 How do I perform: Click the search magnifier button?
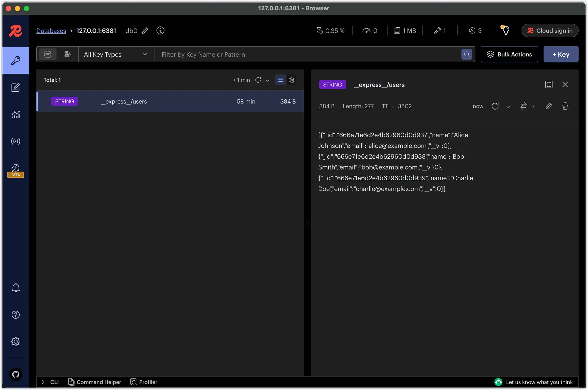[467, 54]
